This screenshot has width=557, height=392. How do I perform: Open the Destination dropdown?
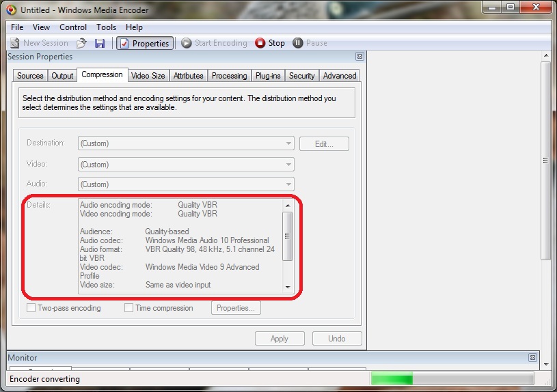click(186, 143)
